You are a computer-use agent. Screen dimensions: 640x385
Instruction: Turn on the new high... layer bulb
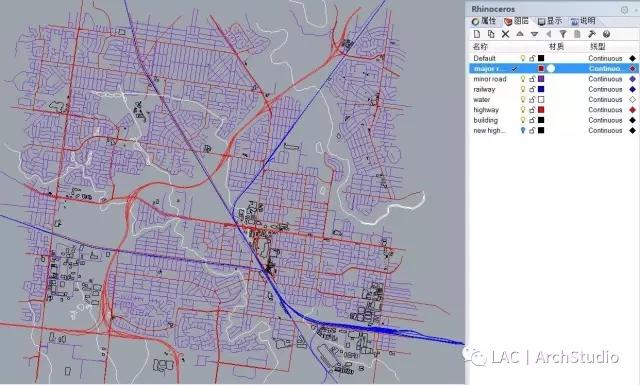click(523, 130)
